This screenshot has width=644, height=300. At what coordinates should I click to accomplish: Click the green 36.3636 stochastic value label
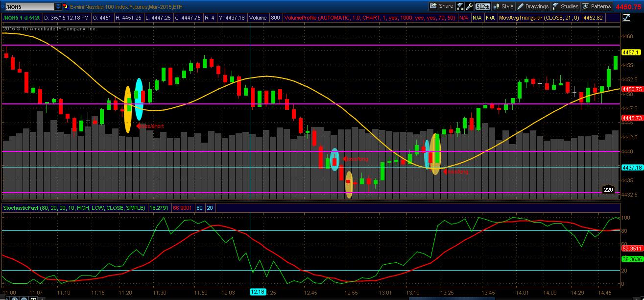pyautogui.click(x=632, y=258)
